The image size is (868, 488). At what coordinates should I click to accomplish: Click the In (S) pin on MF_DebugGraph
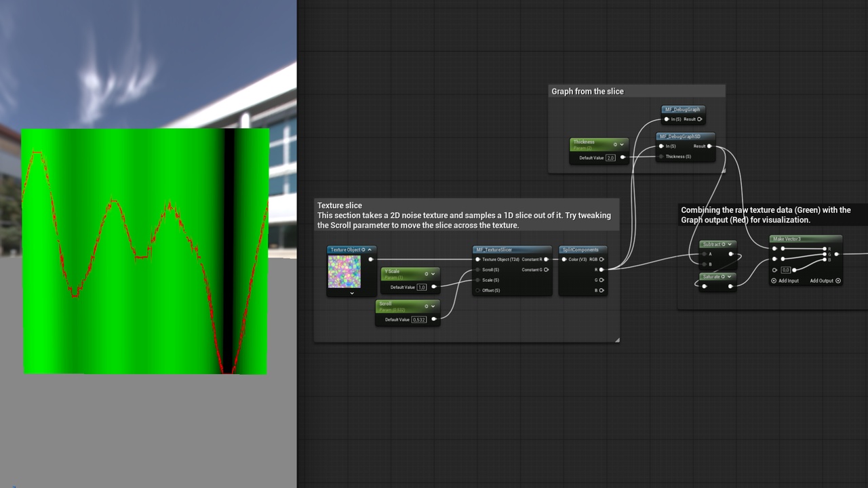667,119
